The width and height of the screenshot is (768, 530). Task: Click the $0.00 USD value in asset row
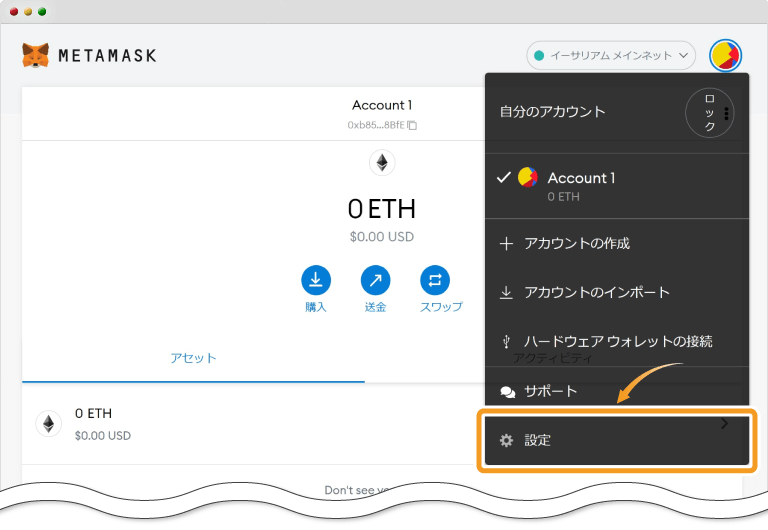(x=103, y=435)
